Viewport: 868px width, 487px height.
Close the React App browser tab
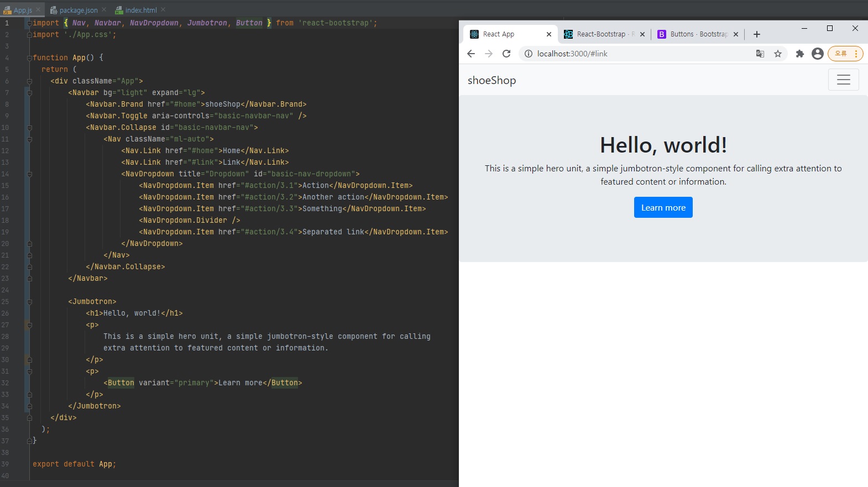click(549, 34)
